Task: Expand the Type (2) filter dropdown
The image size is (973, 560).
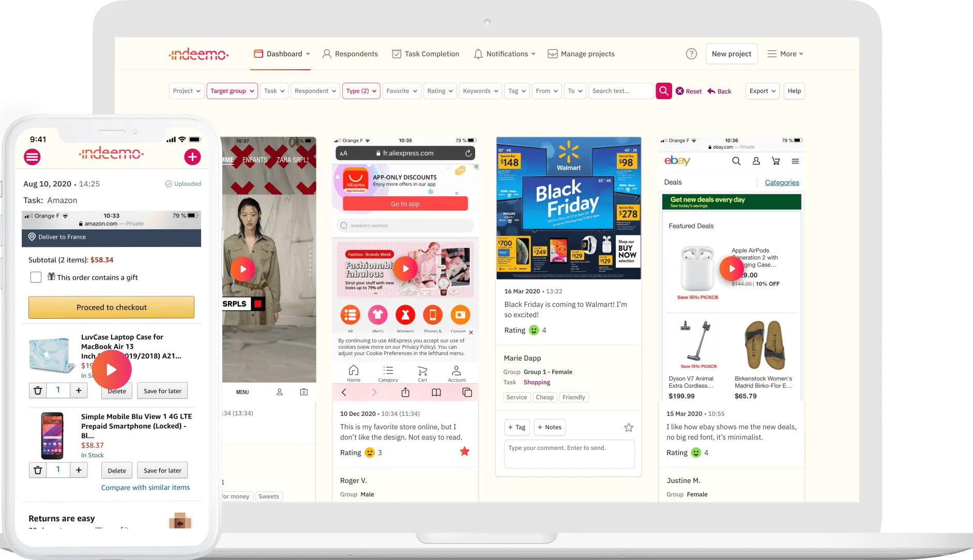Action: [361, 91]
